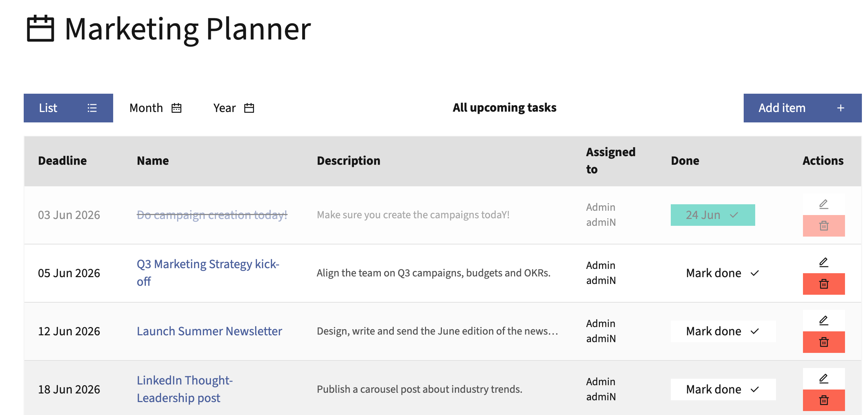
Task: Open the Month calendar view
Action: (x=155, y=108)
